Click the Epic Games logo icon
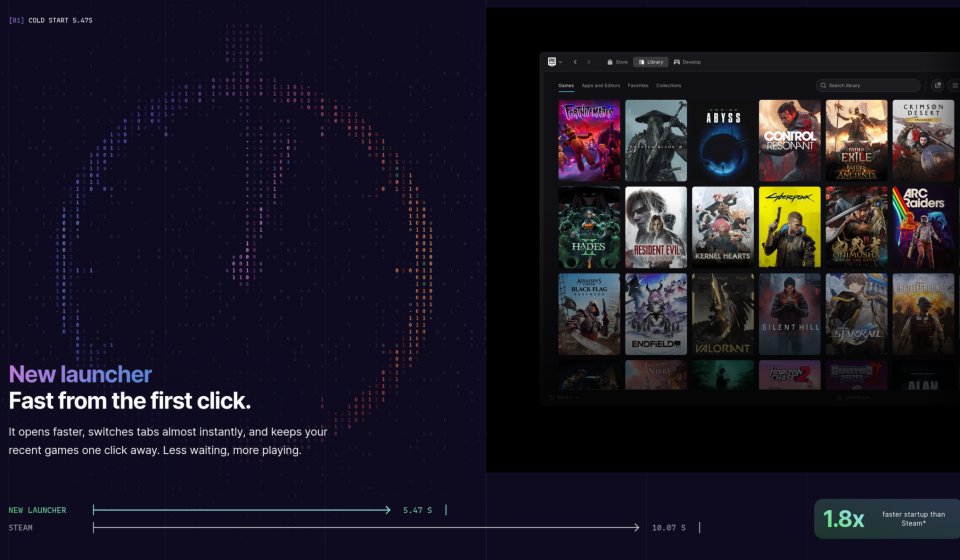The image size is (960, 560). (552, 62)
